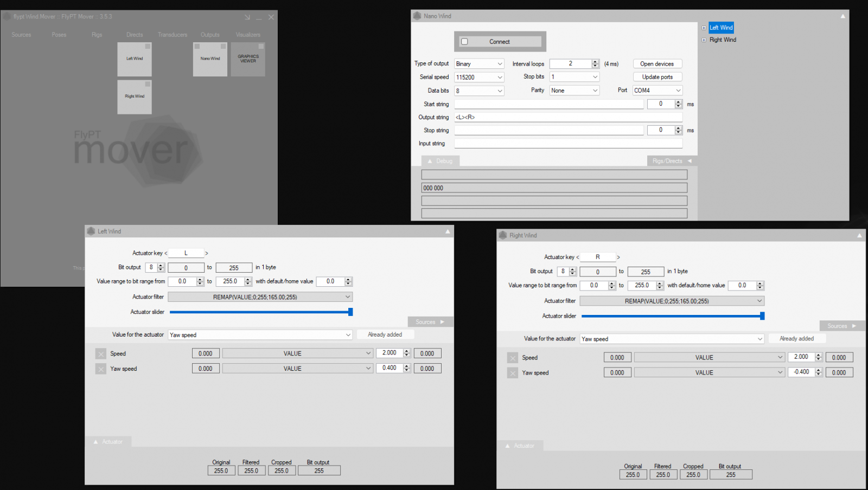Click the Rigs heading in FlyPT Mover

coord(97,35)
